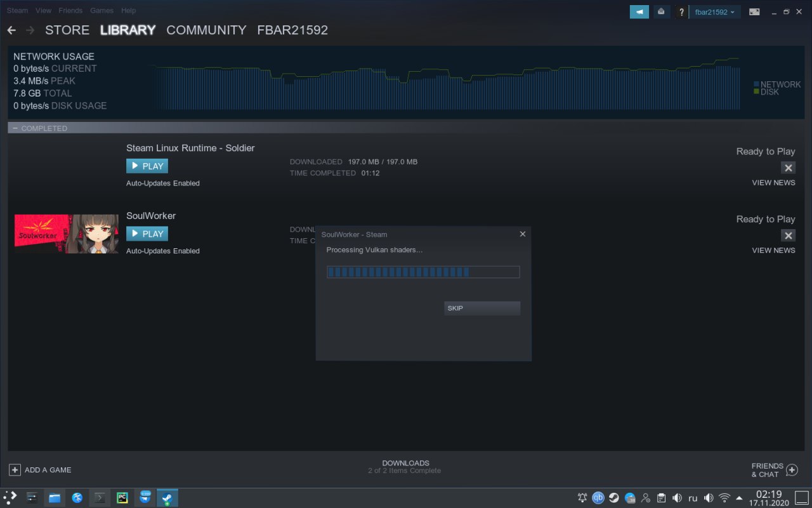Viewport: 812px width, 508px height.
Task: Click the Add a Game plus icon
Action: (x=15, y=470)
